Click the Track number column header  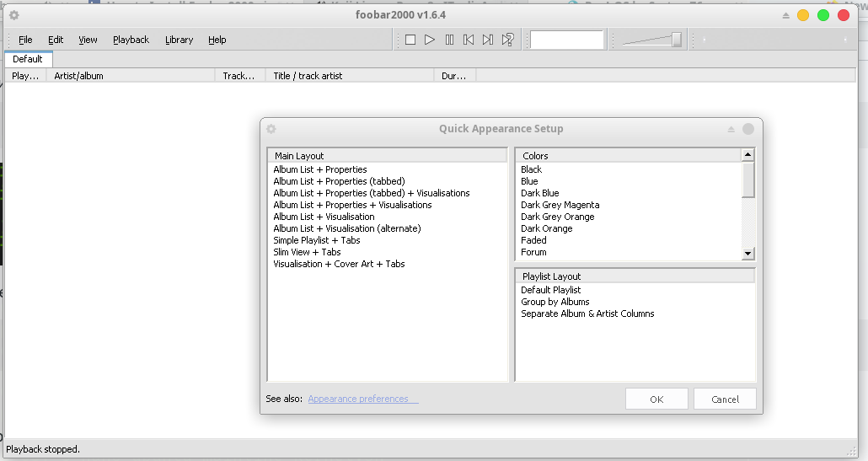[x=240, y=76]
